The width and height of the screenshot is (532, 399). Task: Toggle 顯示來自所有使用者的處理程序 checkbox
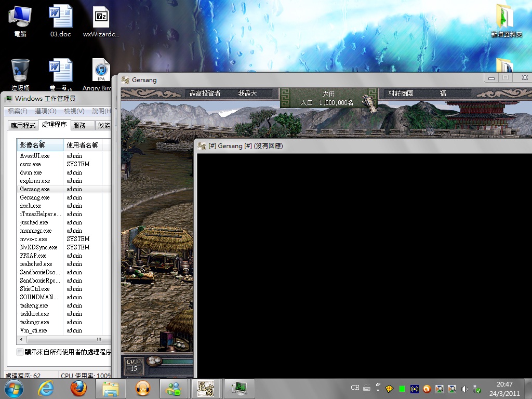click(x=20, y=352)
